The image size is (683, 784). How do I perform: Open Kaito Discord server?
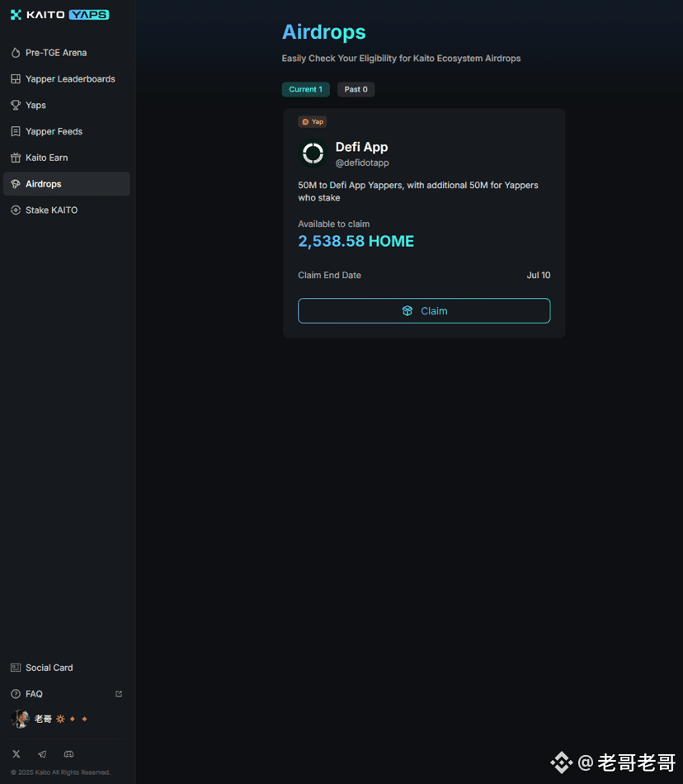coord(69,754)
